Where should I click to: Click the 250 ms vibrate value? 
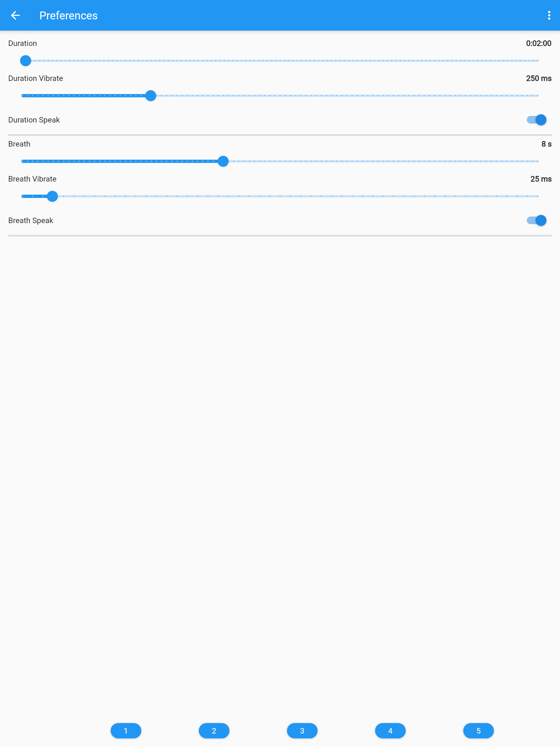tap(538, 78)
